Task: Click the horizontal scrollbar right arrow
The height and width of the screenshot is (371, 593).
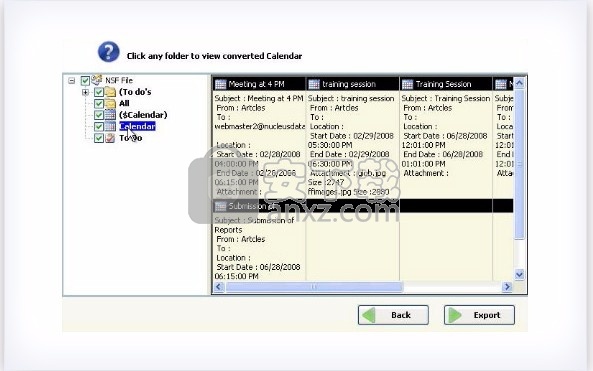Action: pyautogui.click(x=507, y=287)
